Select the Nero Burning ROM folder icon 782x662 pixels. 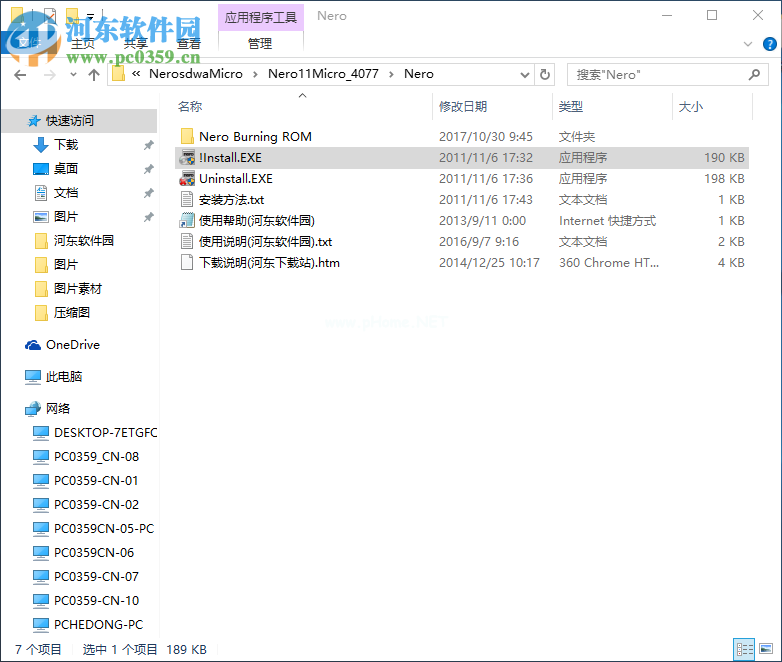coord(187,136)
